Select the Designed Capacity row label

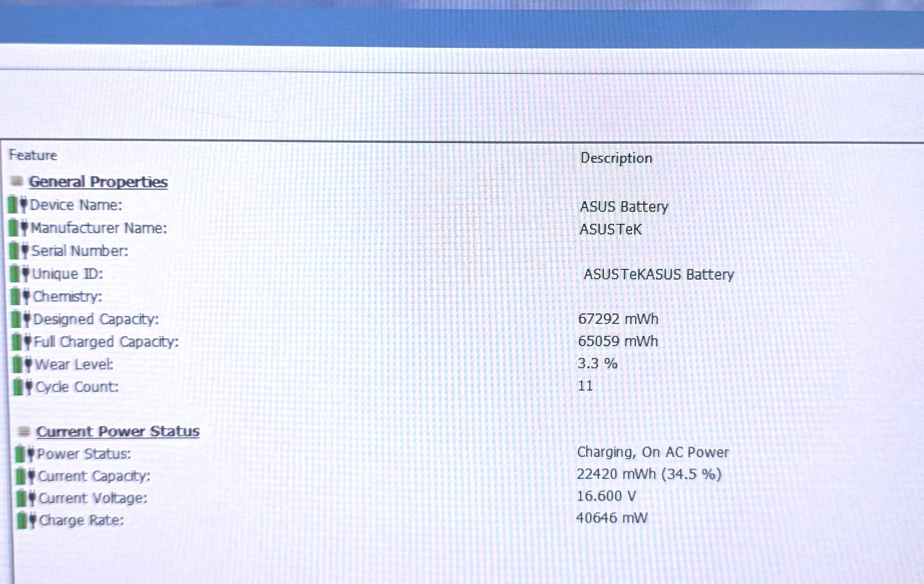(96, 319)
